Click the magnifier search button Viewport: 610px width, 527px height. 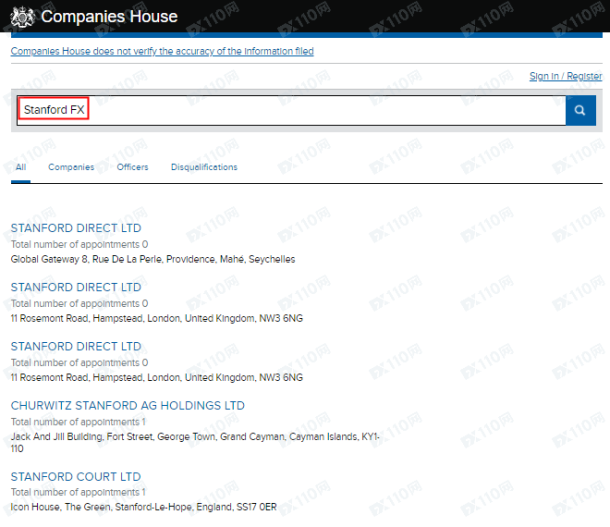click(x=580, y=110)
